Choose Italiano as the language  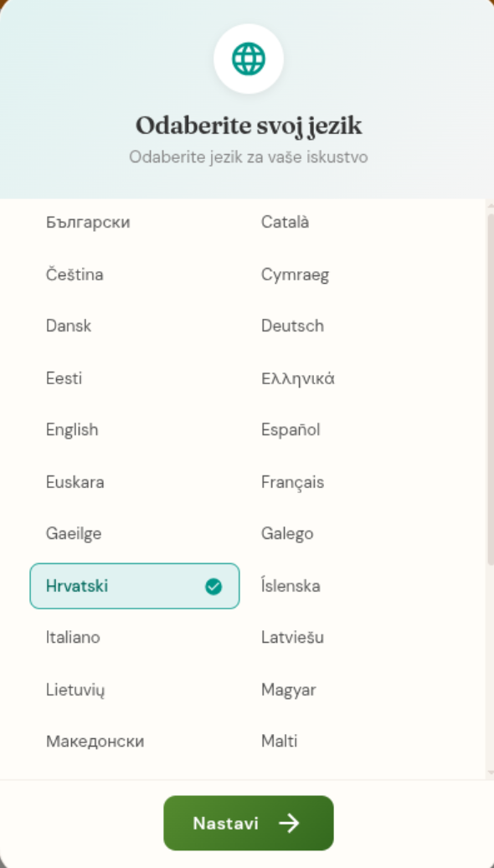click(135, 638)
